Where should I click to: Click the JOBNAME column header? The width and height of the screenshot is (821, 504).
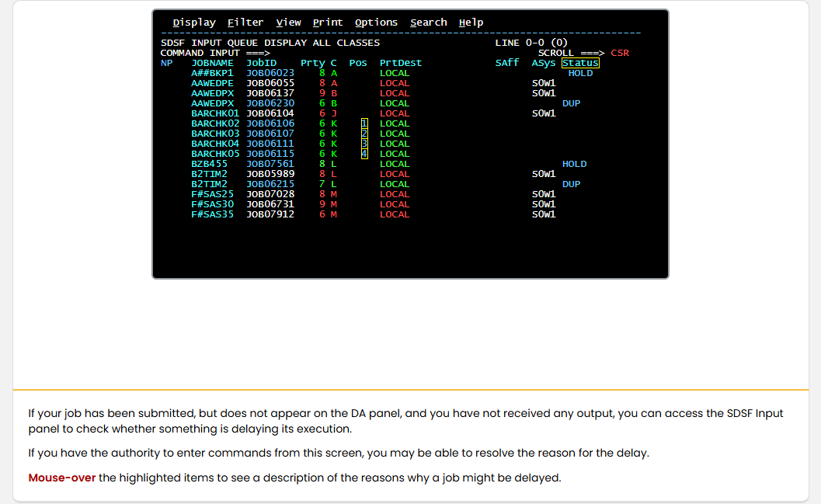coord(212,63)
